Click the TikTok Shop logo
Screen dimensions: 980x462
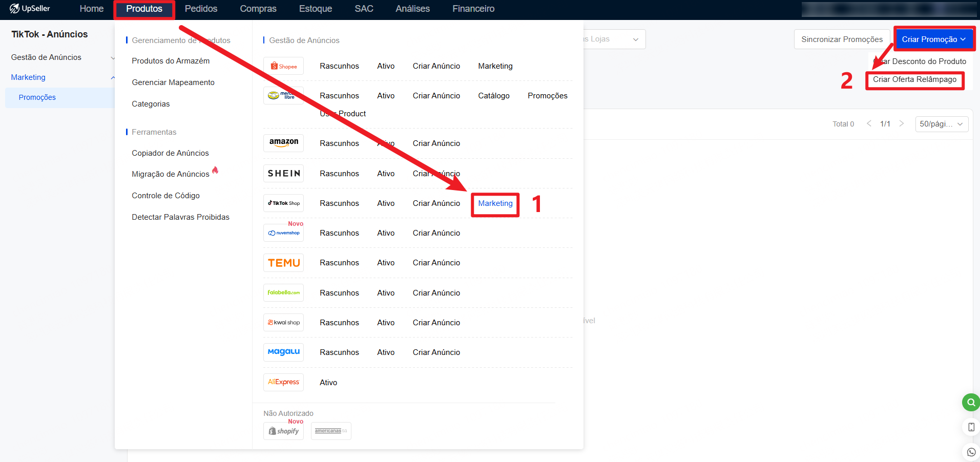tap(283, 203)
